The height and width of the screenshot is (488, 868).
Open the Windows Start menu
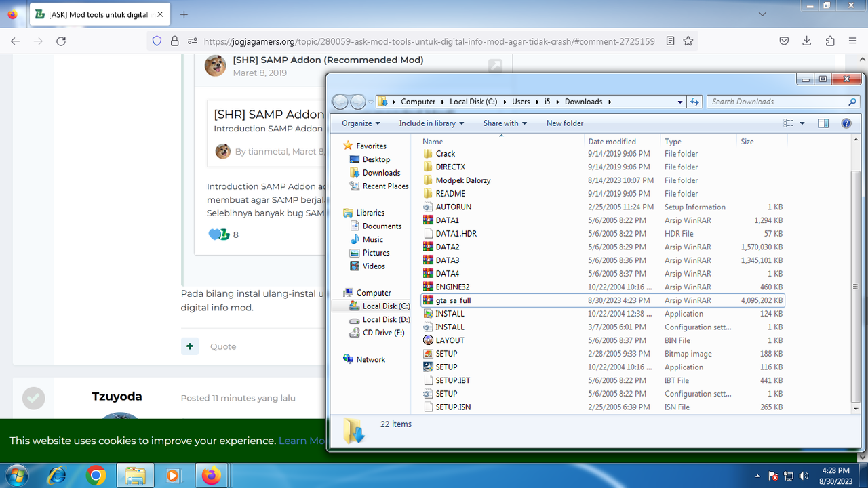point(16,476)
